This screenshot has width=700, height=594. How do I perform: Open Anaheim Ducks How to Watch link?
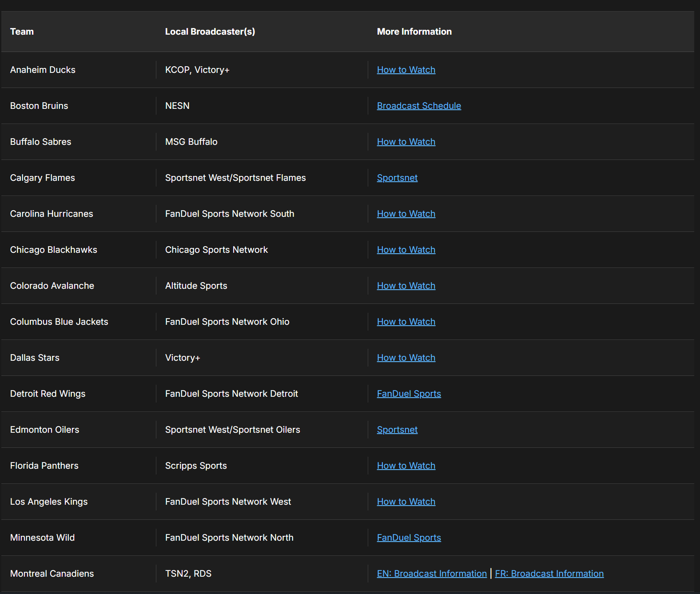coord(406,70)
